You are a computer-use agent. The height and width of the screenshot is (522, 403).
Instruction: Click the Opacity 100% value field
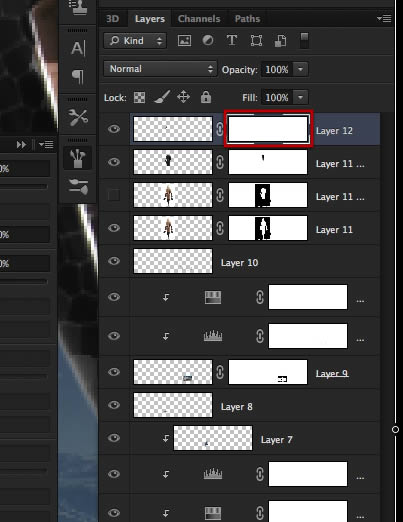(277, 70)
